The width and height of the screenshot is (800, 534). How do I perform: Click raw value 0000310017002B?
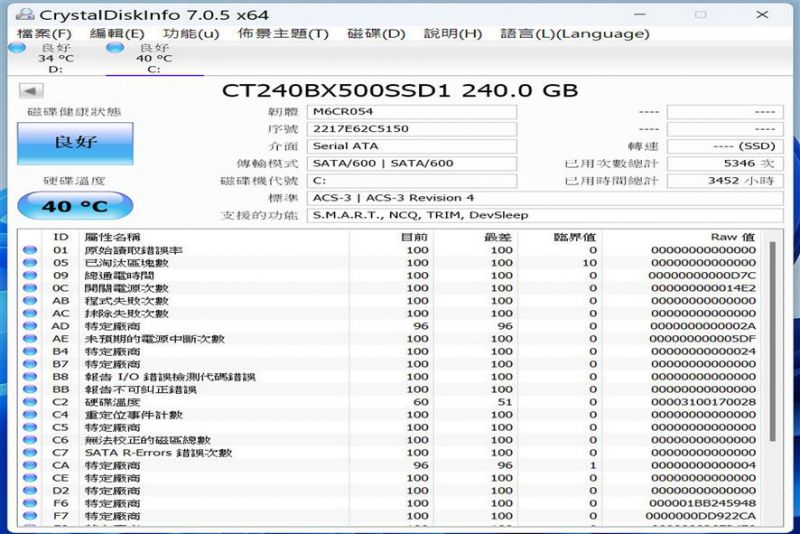point(703,402)
